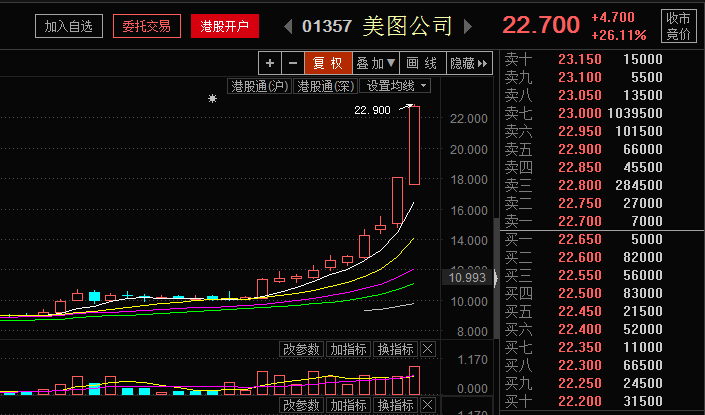Select the 买一 bid price 22.650
The image size is (705, 415).
[x=580, y=239]
